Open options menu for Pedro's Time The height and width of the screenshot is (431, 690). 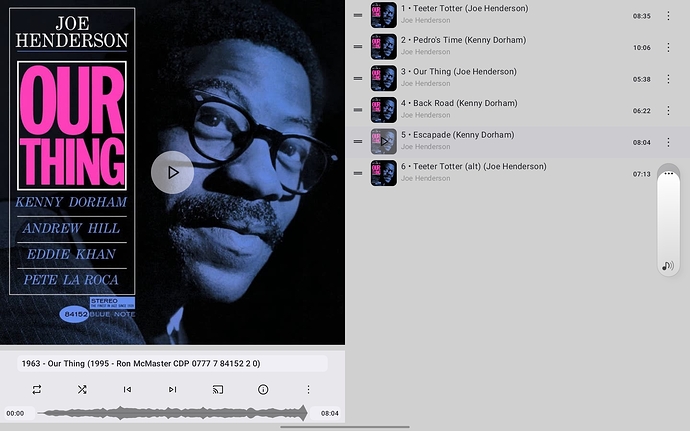pyautogui.click(x=668, y=48)
